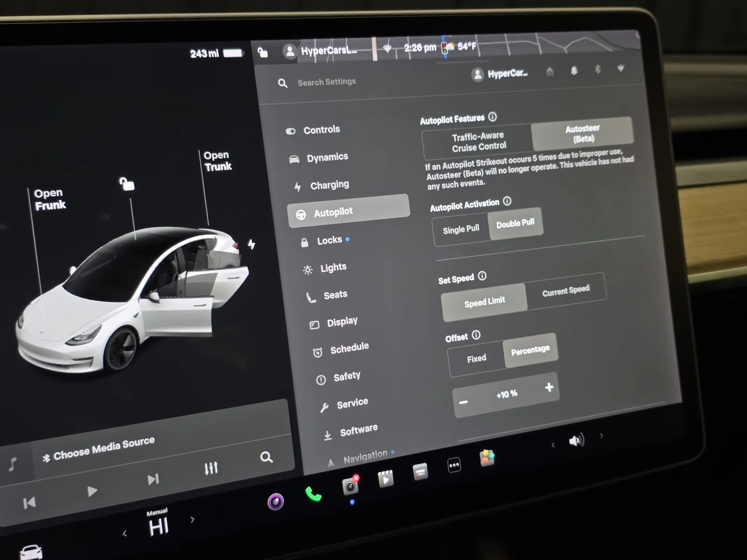This screenshot has width=747, height=560.
Task: Select Single Pull autopilot activation
Action: pos(461,230)
